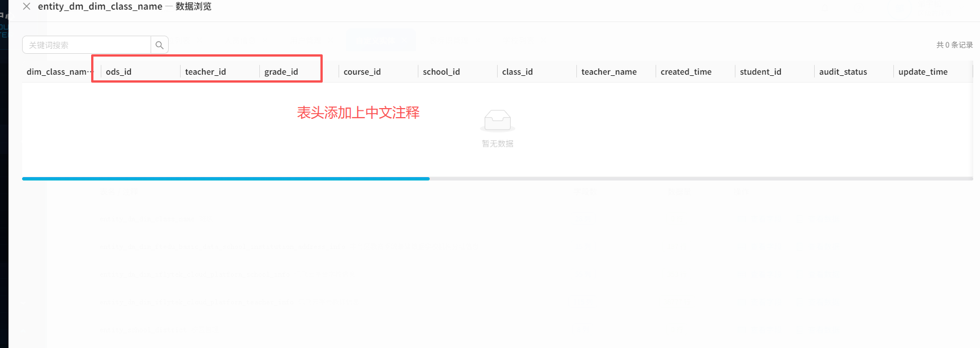
Task: Click the teacher_name column header
Action: pyautogui.click(x=609, y=72)
